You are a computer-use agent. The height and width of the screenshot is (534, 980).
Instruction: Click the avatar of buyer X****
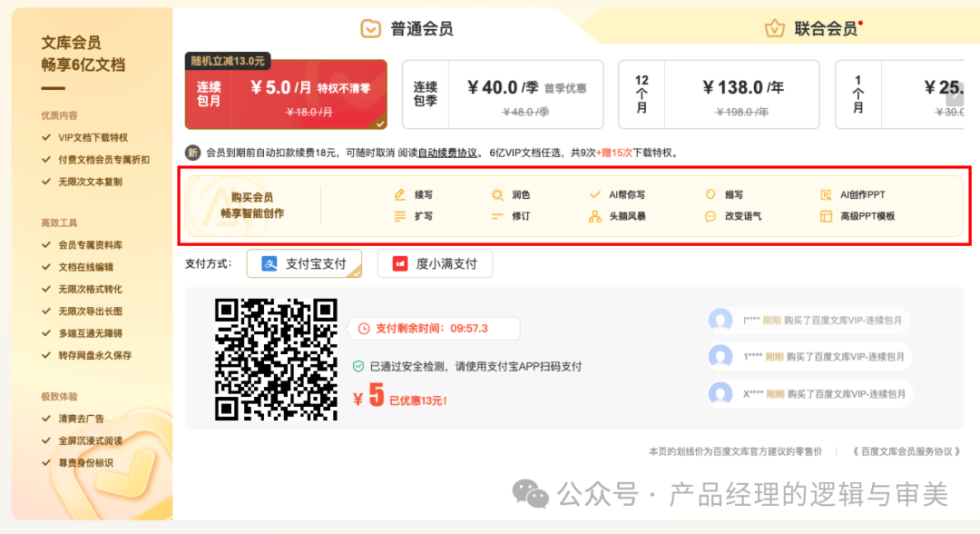click(x=720, y=394)
